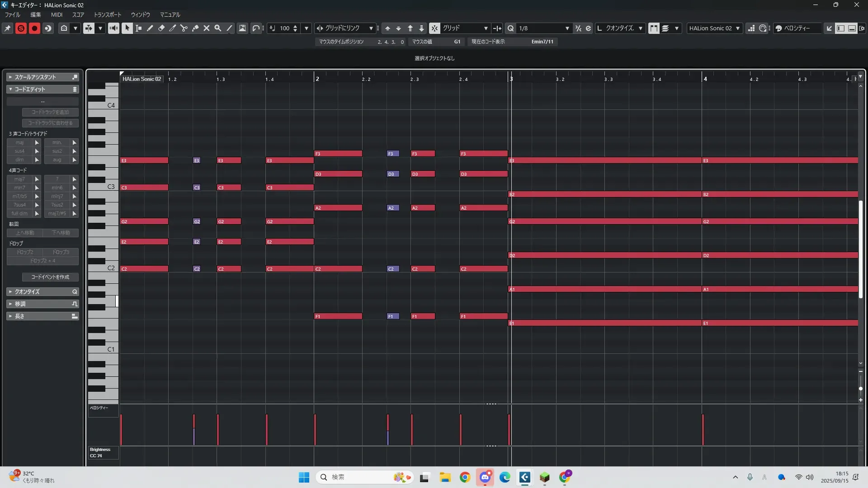Screen dimensions: 868x488
Task: Select the Erase tool
Action: 161,28
